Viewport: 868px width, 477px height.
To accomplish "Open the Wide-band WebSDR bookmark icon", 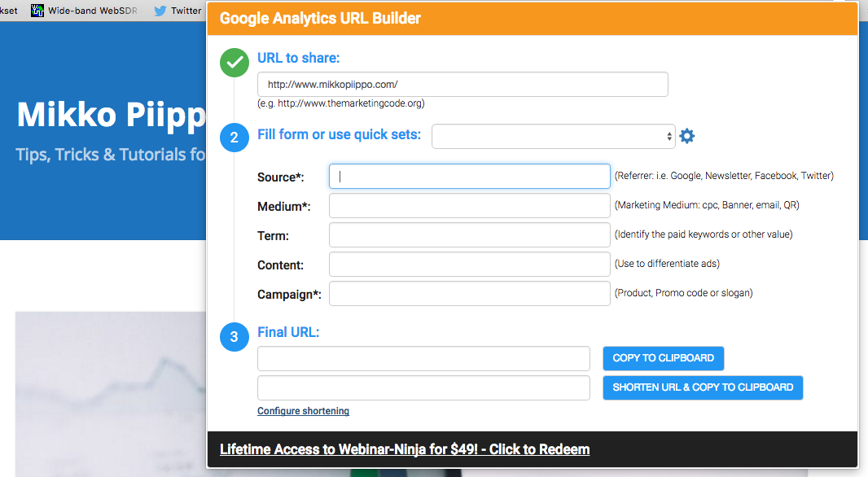I will tap(37, 11).
